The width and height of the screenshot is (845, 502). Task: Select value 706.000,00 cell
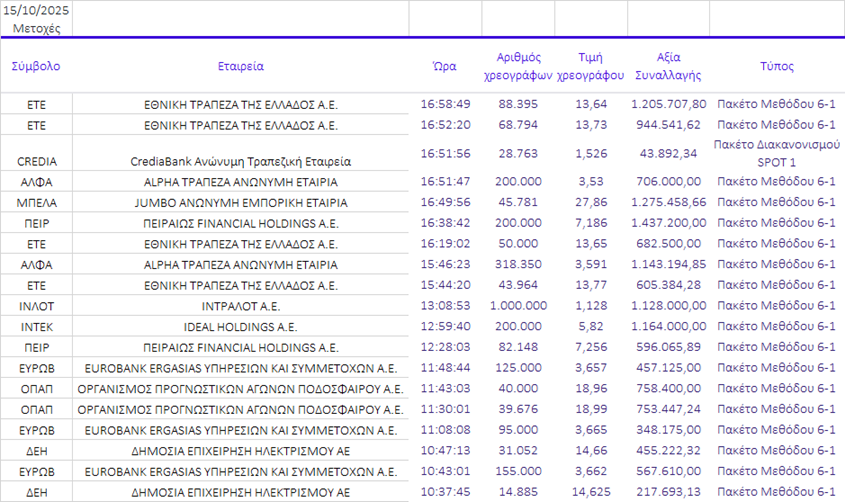[668, 182]
